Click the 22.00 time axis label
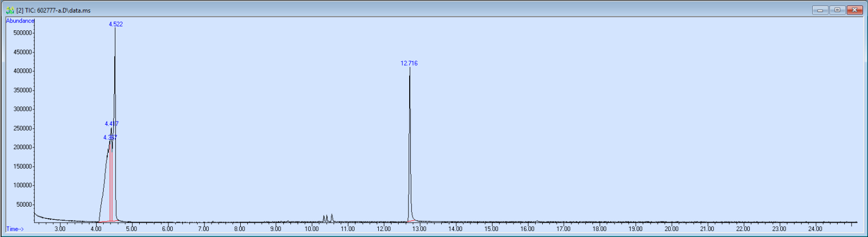The width and height of the screenshot is (868, 237). [743, 229]
